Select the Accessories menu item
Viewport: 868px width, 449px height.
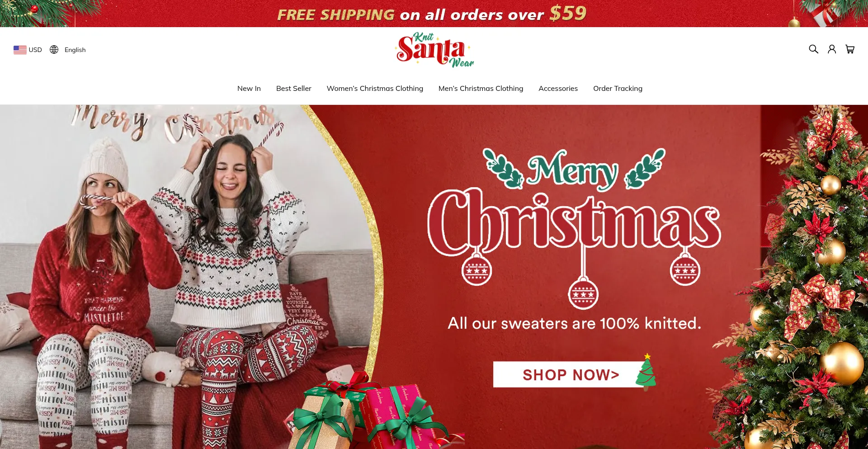pos(558,89)
